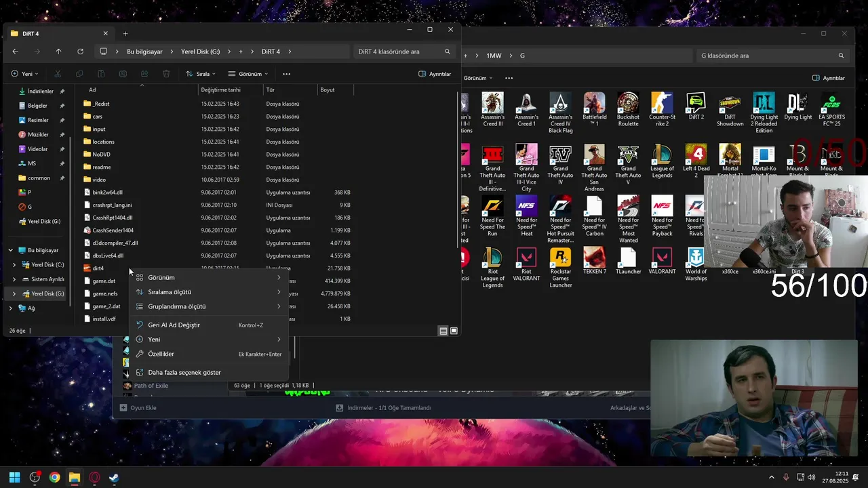
Task: Click the Back arrow in DiRT 4 window
Action: (15, 52)
